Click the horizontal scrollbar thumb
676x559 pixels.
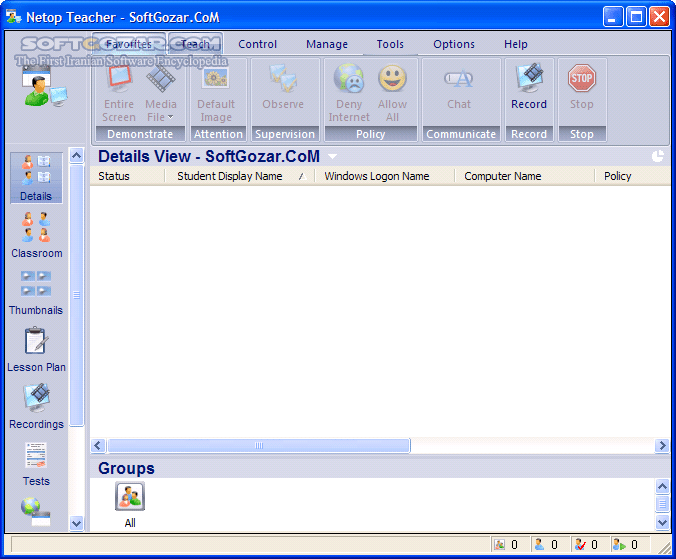coord(259,445)
